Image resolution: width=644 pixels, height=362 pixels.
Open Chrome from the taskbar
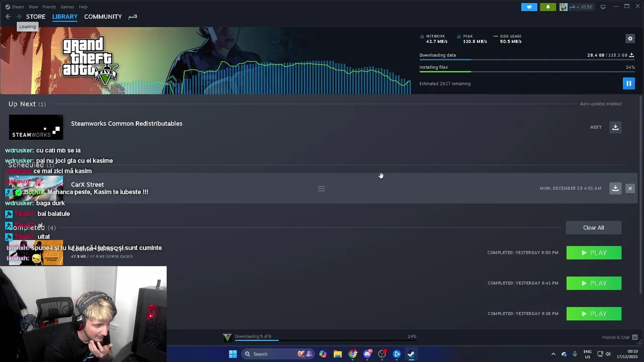pyautogui.click(x=353, y=354)
